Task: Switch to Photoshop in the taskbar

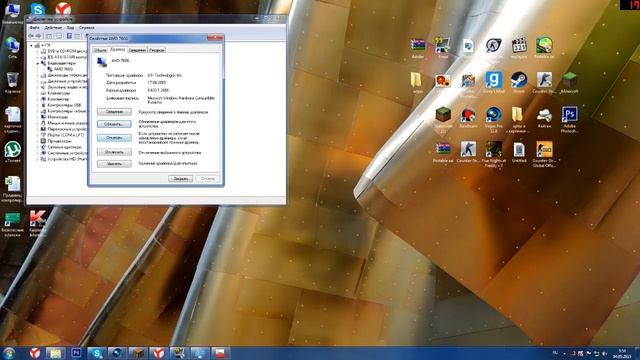Action: [76, 353]
